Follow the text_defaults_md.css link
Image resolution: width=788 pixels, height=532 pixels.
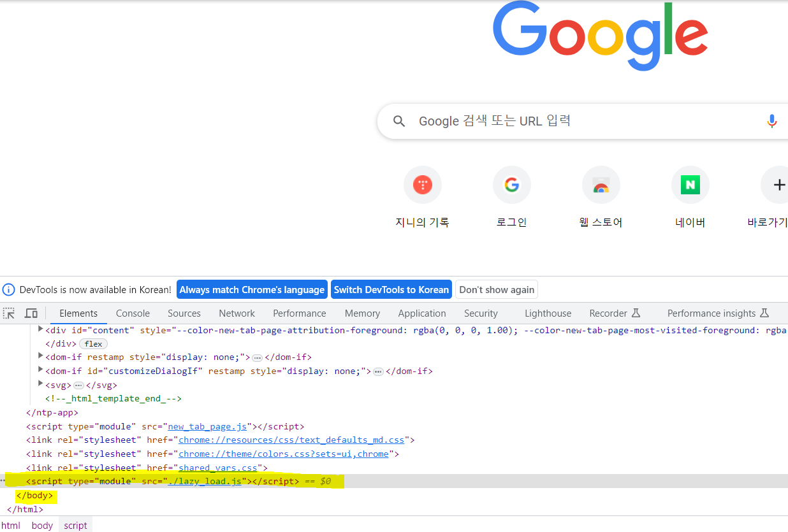click(291, 440)
